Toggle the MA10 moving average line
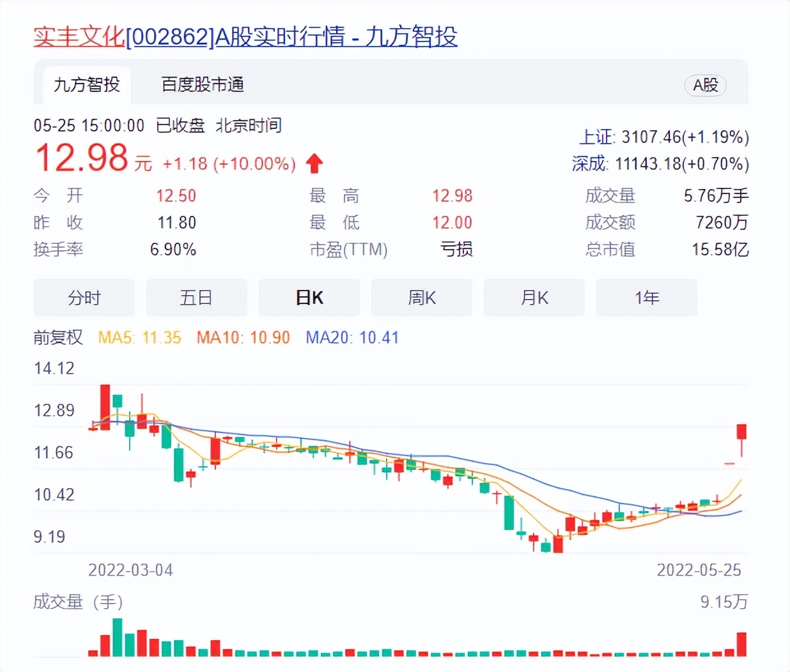The image size is (790, 672). click(x=243, y=337)
